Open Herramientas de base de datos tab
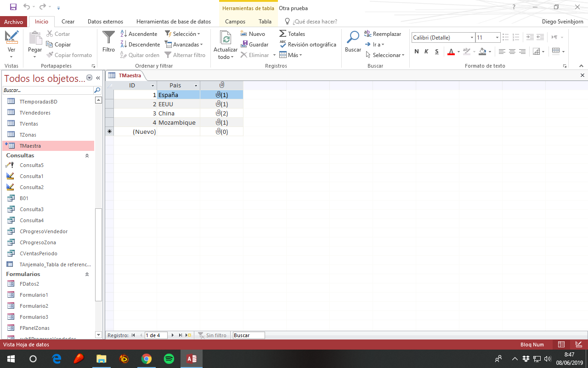 pos(174,22)
